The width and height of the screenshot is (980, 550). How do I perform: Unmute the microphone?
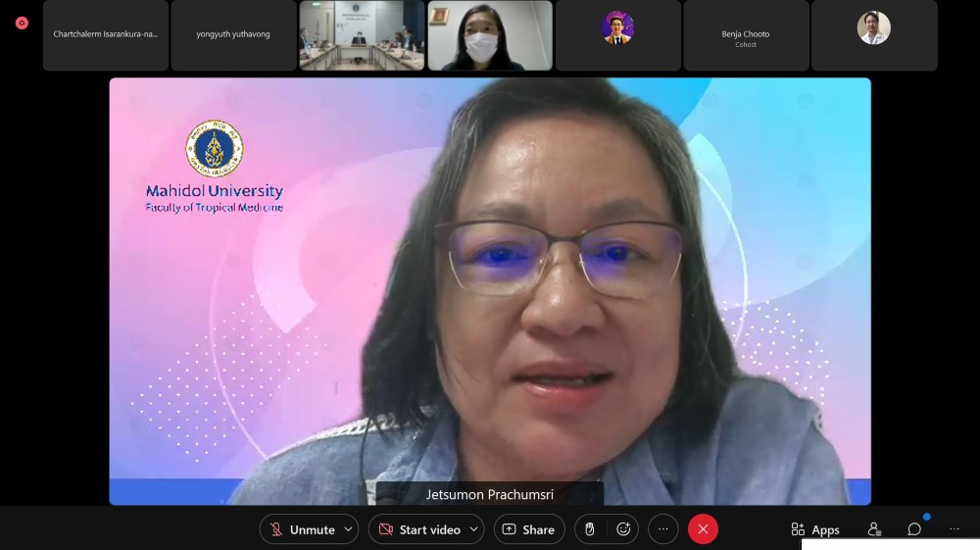point(302,529)
